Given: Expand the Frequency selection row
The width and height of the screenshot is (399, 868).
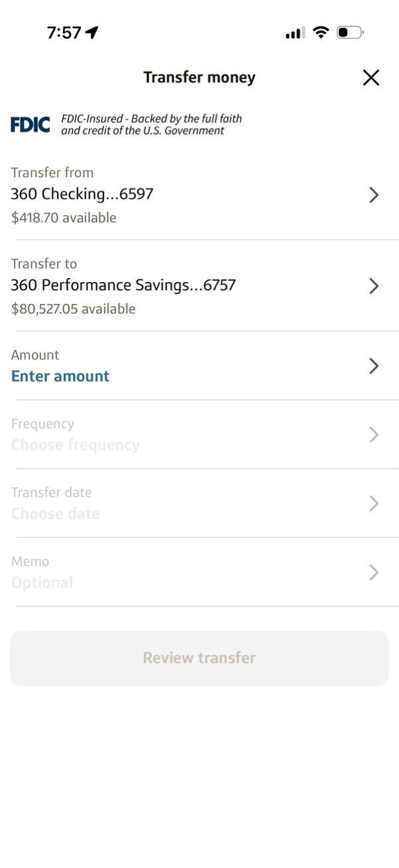Looking at the screenshot, I should click(x=373, y=435).
